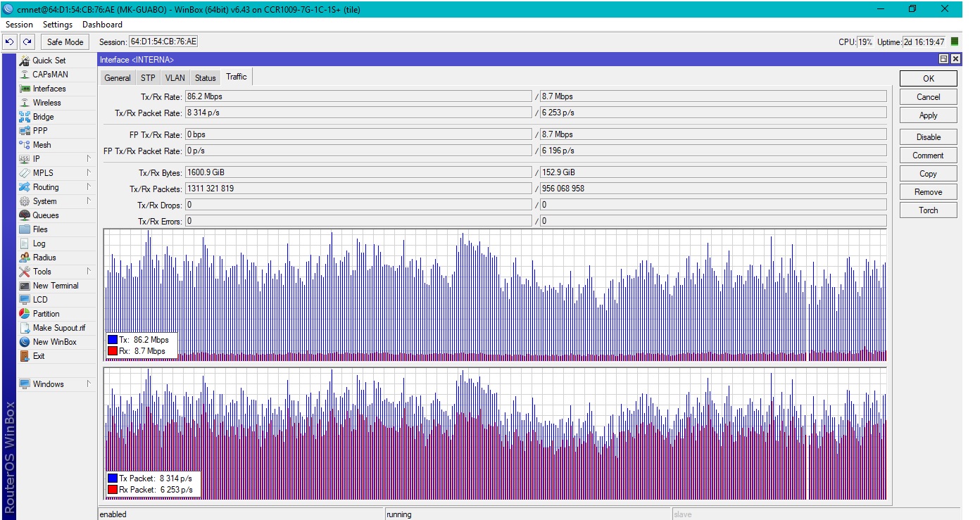Screen dimensions: 980x520
Task: Expand the Tools submenu
Action: click(x=89, y=272)
